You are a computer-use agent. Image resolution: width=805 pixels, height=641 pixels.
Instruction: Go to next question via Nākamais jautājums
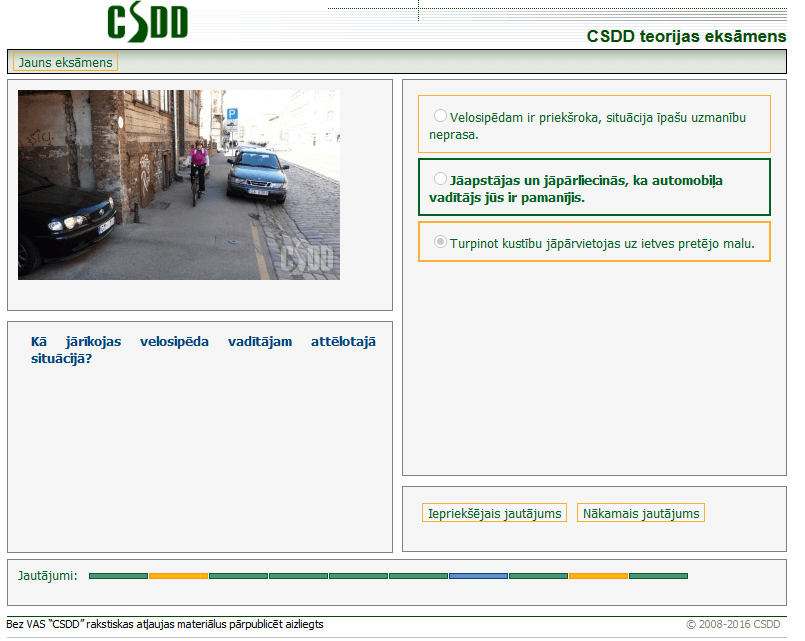point(641,513)
